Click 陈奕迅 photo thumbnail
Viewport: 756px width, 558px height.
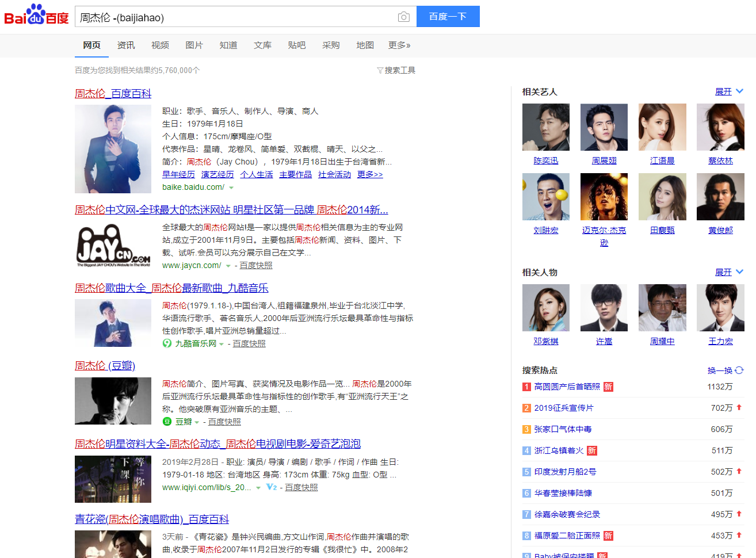546,127
